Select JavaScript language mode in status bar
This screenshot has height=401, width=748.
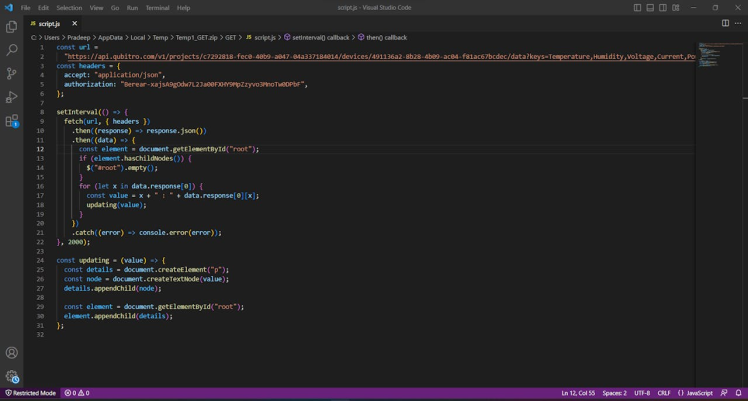(x=695, y=393)
